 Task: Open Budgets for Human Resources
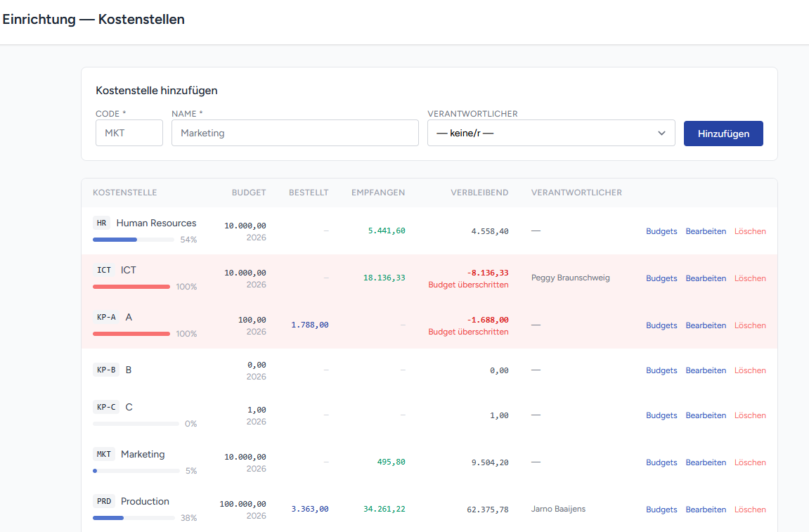click(661, 231)
